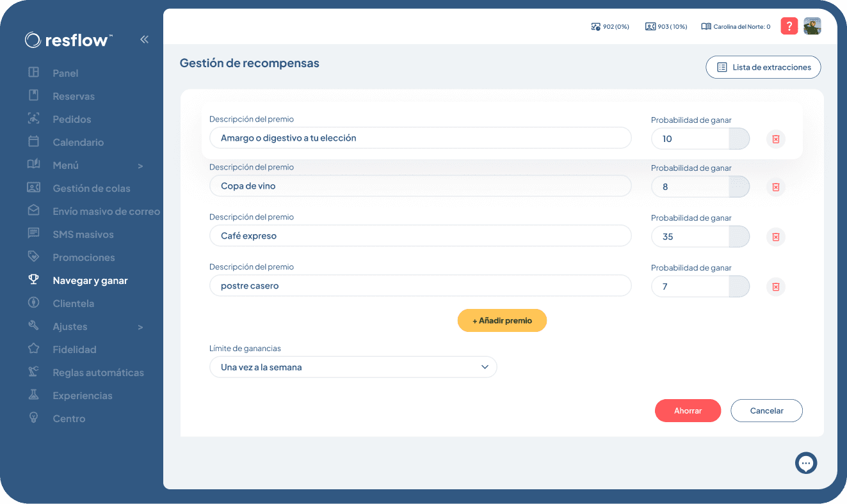Click the Clientela icon in sidebar
This screenshot has height=504, width=847.
coord(34,303)
